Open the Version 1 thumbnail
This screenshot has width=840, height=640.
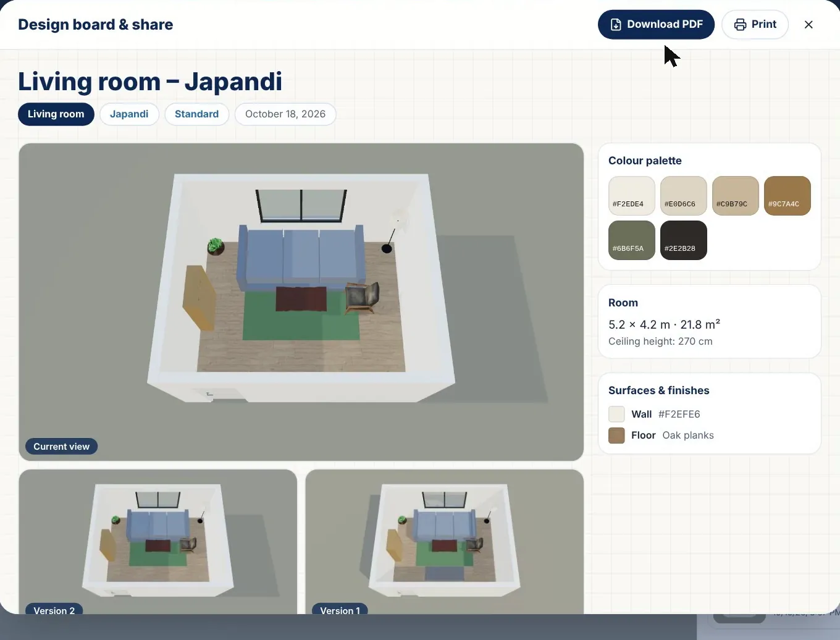(x=445, y=542)
